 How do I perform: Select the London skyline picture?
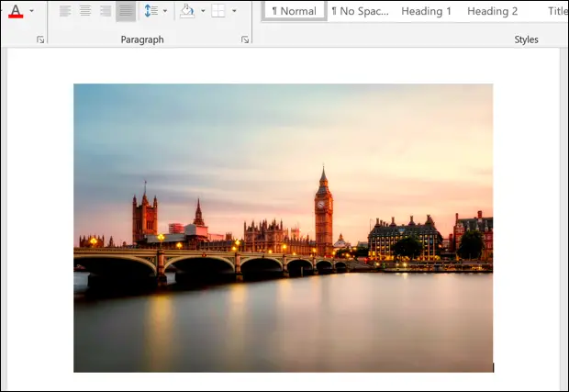tap(283, 228)
